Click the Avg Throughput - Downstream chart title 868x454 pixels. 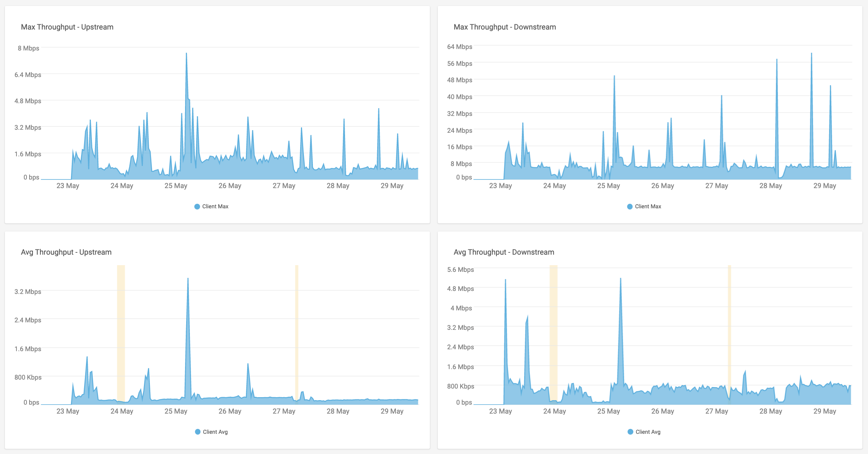(504, 252)
